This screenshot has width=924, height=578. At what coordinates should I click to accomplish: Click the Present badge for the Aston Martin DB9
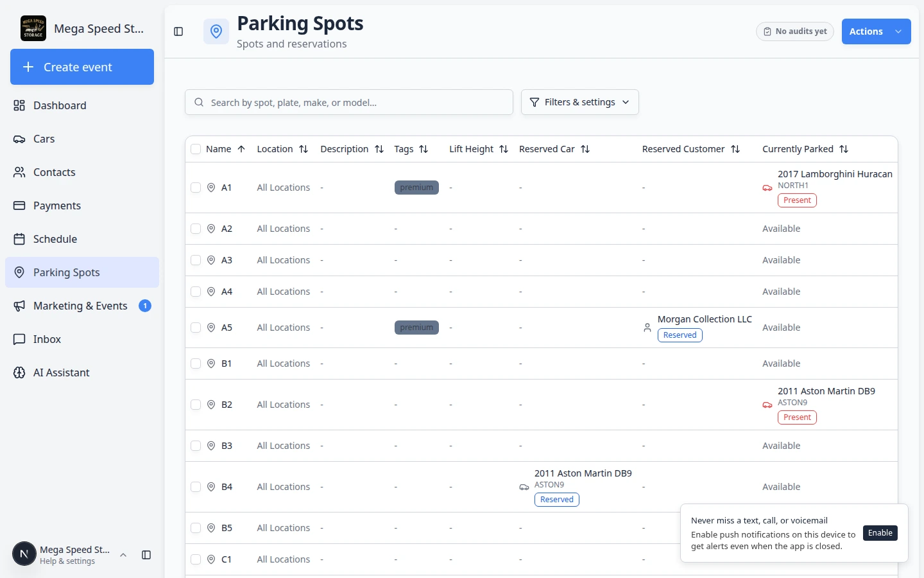pyautogui.click(x=797, y=417)
